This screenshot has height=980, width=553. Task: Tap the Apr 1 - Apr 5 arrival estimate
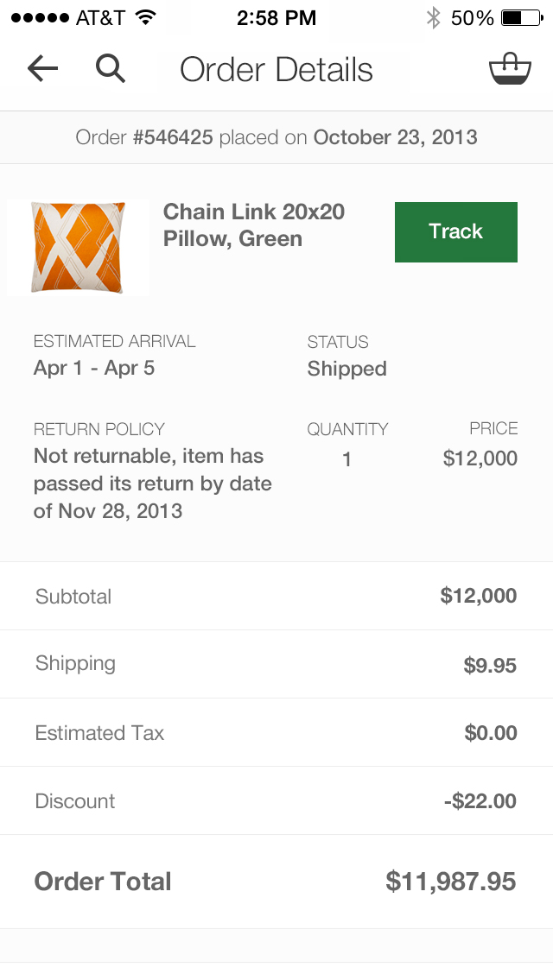click(x=94, y=368)
